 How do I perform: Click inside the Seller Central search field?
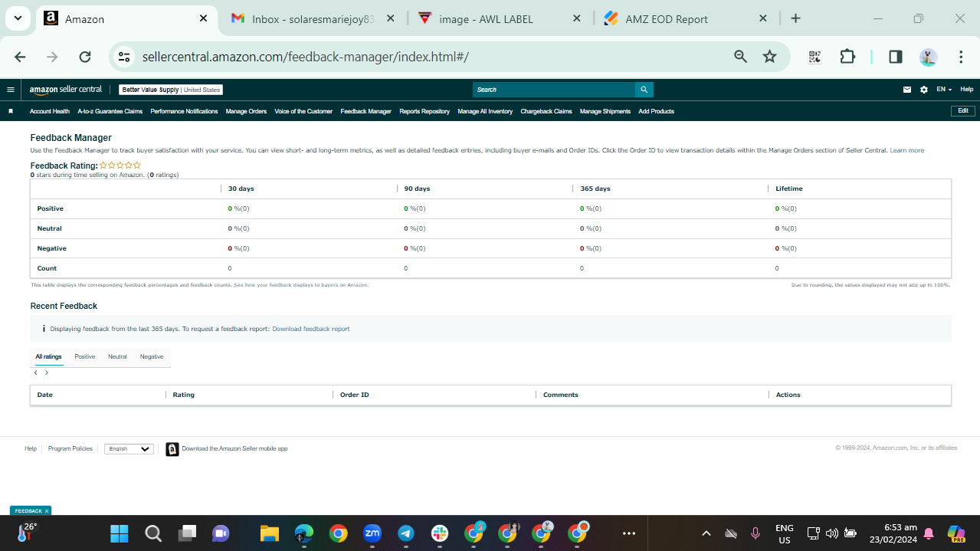553,90
